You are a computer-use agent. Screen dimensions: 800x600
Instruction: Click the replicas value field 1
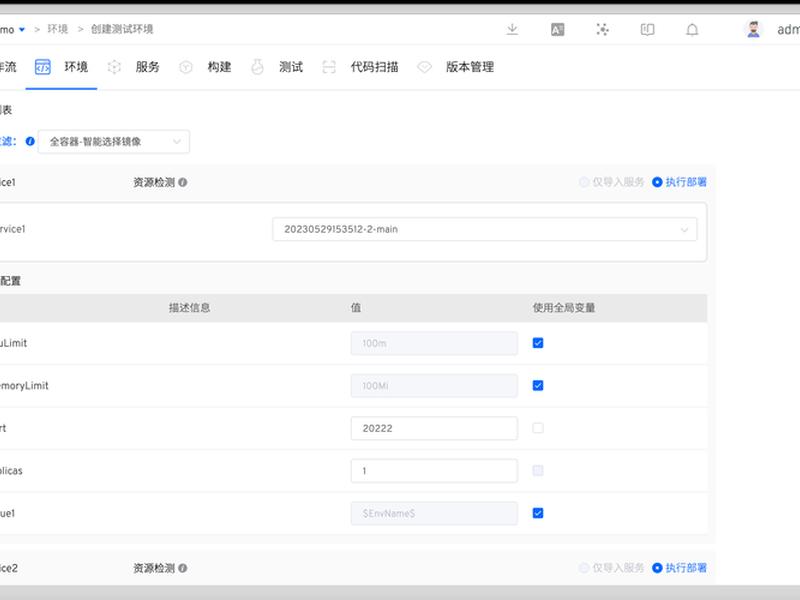click(x=434, y=470)
